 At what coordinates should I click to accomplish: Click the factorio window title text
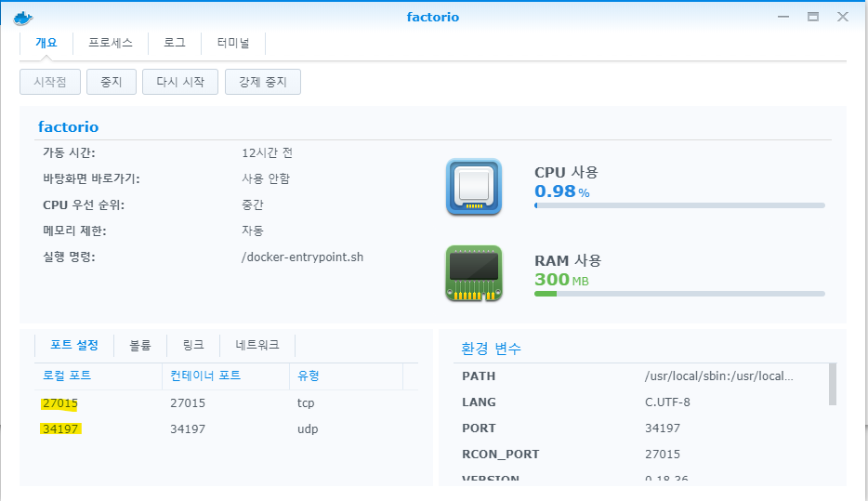coord(433,17)
